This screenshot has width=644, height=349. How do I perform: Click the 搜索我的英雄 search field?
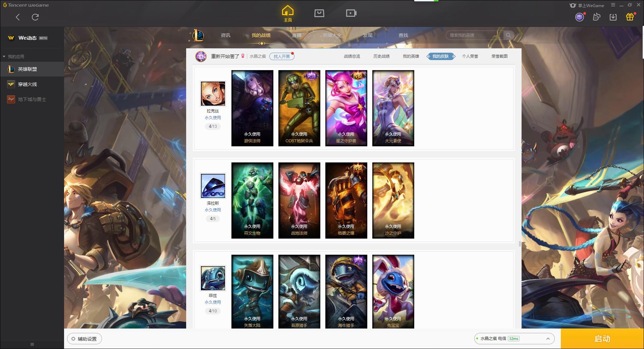tap(475, 35)
